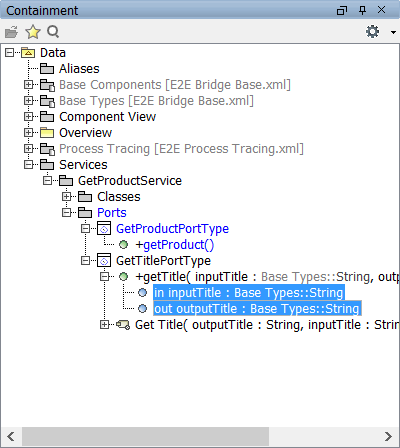The width and height of the screenshot is (400, 448).
Task: Collapse the Services package
Action: point(29,165)
